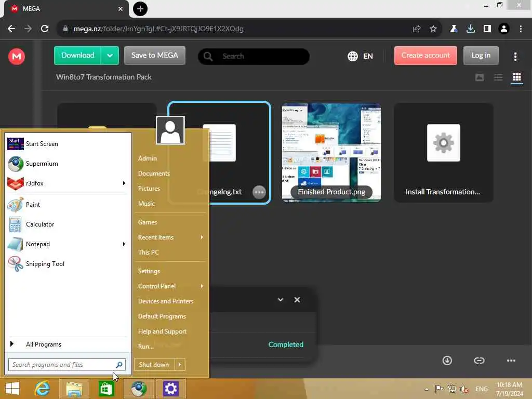The height and width of the screenshot is (399, 532).
Task: Expand the Notepad jump list arrow
Action: [x=124, y=244]
